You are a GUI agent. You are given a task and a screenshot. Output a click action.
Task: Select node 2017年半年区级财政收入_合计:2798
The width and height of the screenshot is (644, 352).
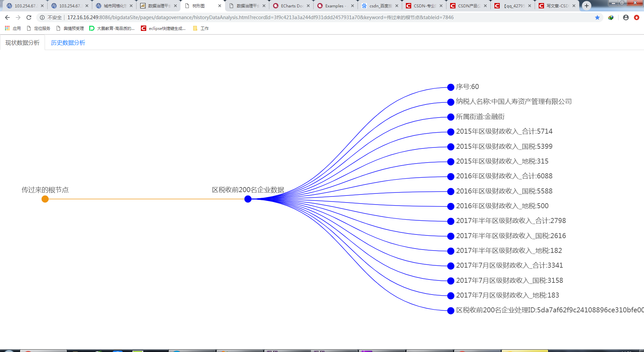click(451, 221)
